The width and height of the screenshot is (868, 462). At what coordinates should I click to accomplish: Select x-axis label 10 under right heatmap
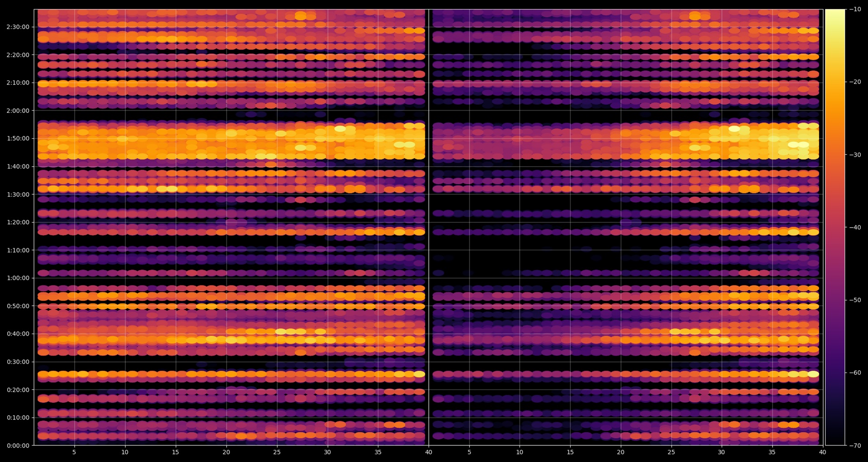click(520, 452)
